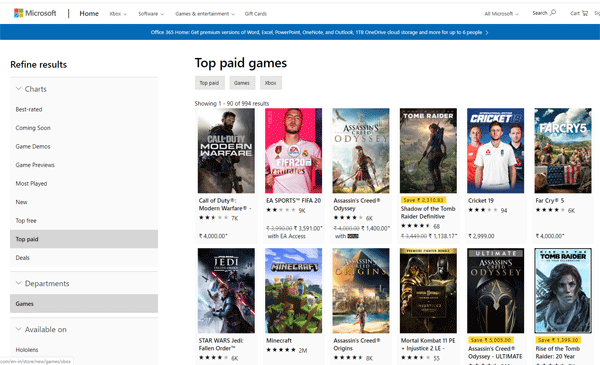Open the Search magnifier icon
The image size is (600, 365).
(553, 13)
